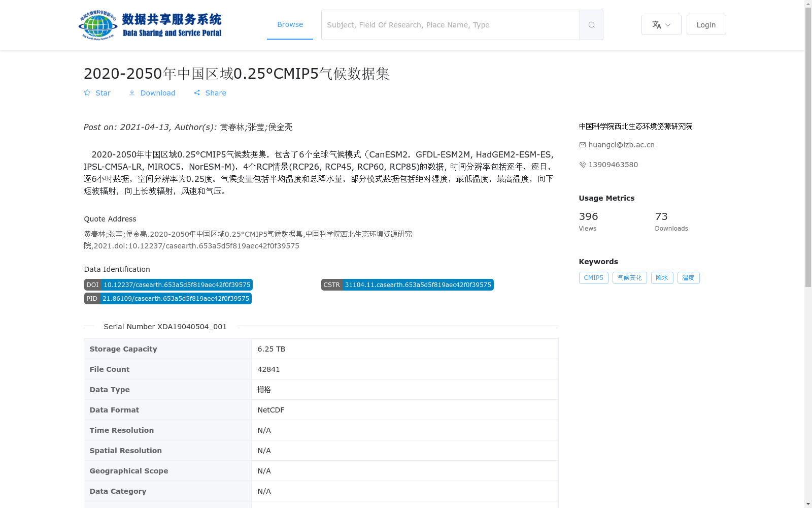Viewport: 812px width, 508px height.
Task: Click the page vertical scrollbar thumb
Action: (x=808, y=147)
